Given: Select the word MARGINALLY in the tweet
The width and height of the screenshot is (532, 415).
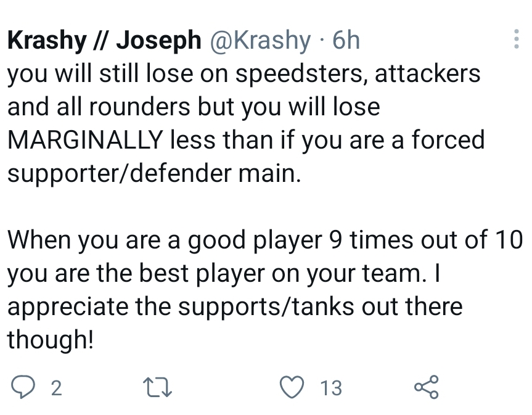Looking at the screenshot, I should click(x=86, y=140).
